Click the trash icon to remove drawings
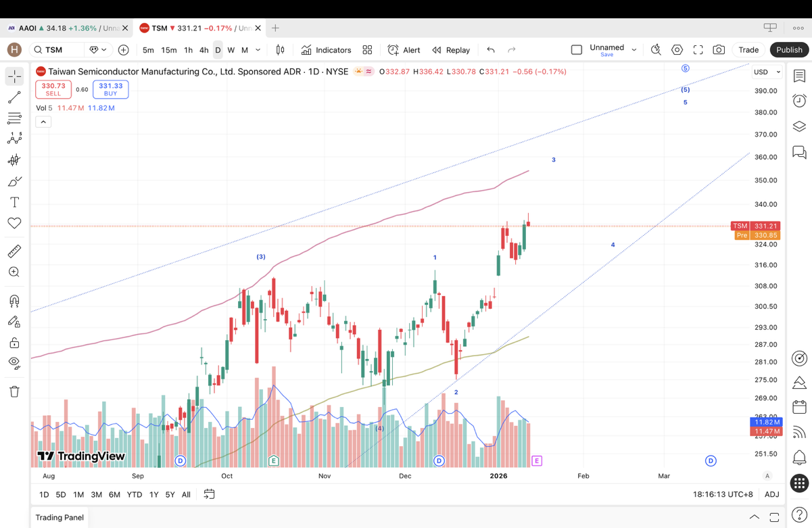Viewport: 812px width, 528px height. [14, 391]
